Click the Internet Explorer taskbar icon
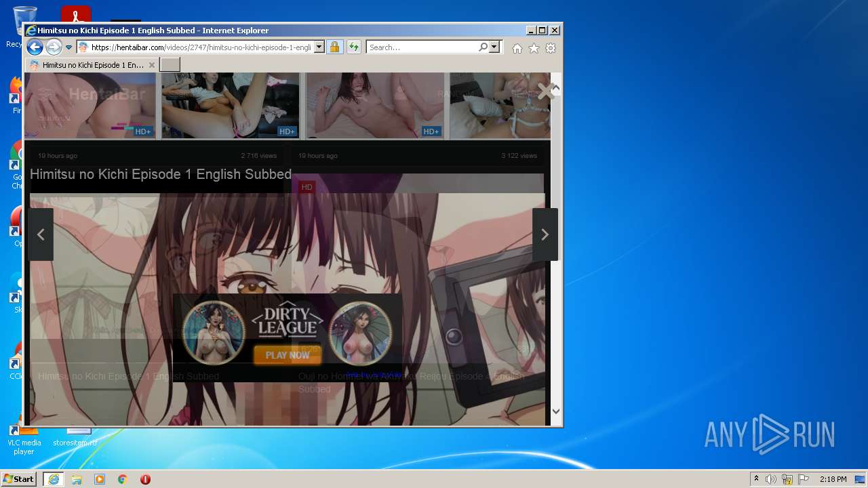 point(54,479)
